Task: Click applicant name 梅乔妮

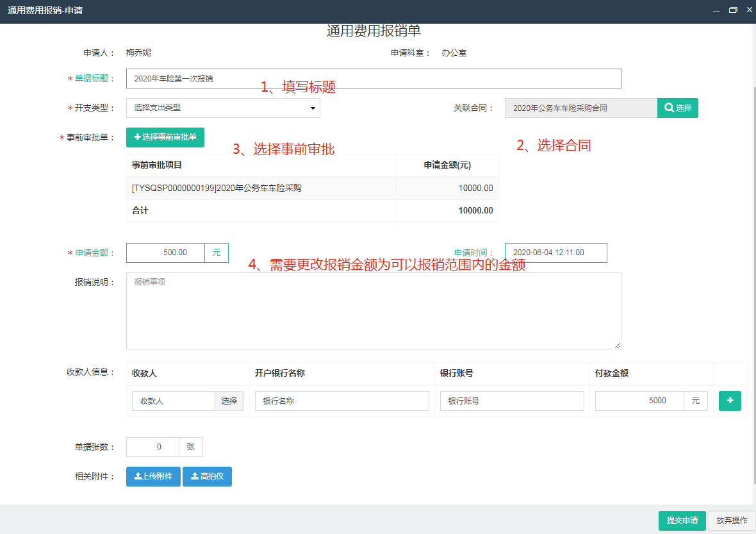Action: [x=139, y=53]
